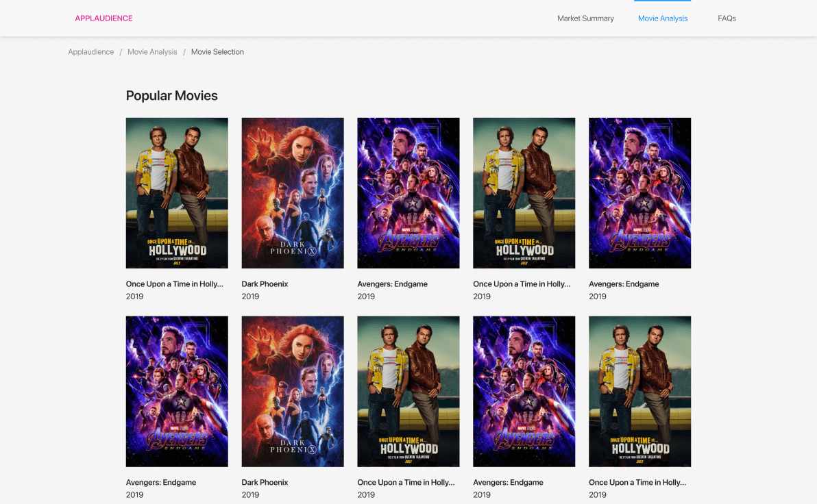This screenshot has height=504, width=817.
Task: Select the Movie Selection breadcrumb item
Action: (217, 52)
